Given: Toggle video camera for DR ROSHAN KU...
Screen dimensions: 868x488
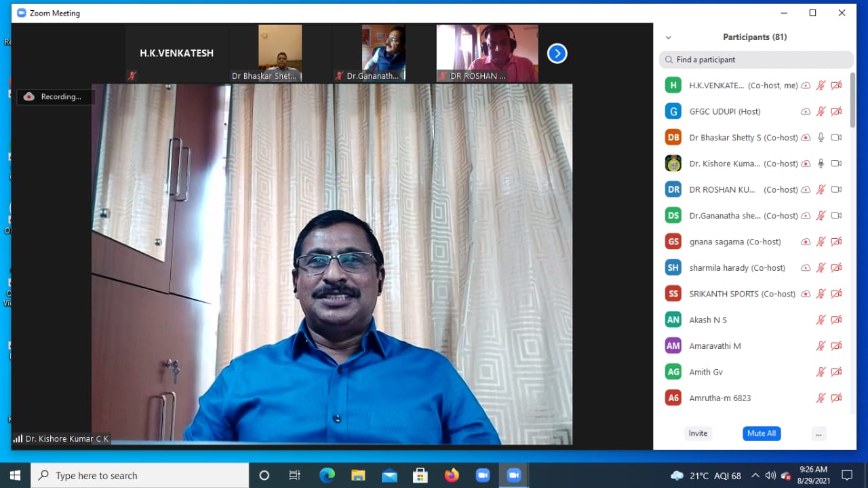Looking at the screenshot, I should point(836,190).
